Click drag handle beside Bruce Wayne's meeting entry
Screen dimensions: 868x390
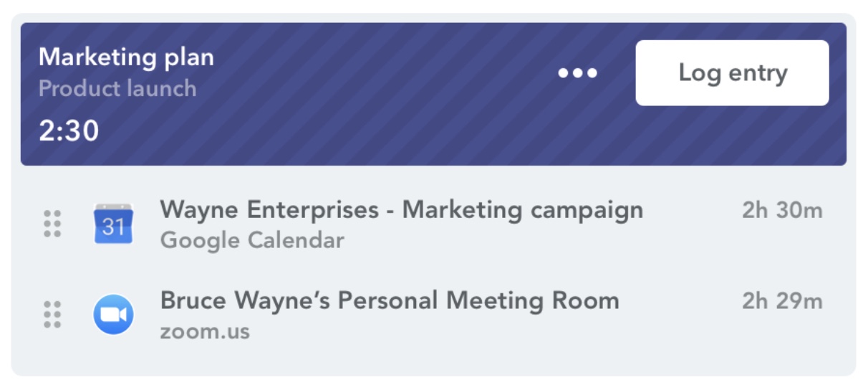point(52,314)
